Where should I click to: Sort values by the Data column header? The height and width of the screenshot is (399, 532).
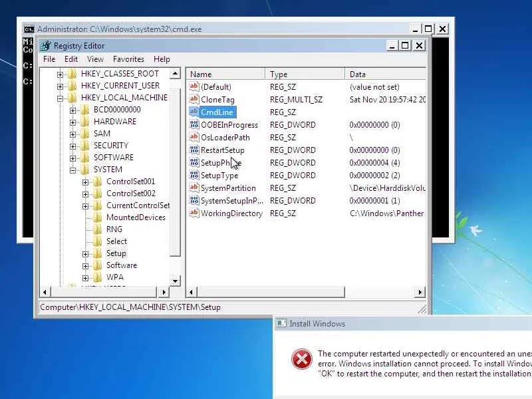[x=386, y=74]
